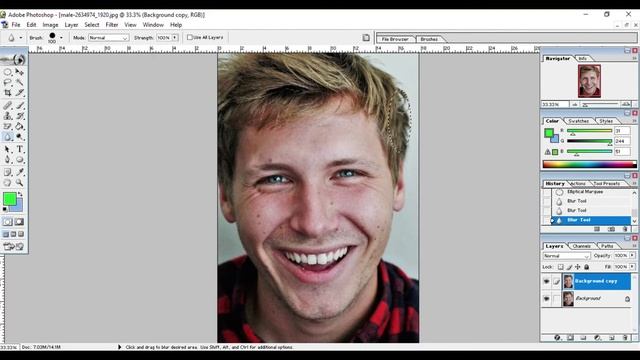
Task: Select the Eyedropper tool
Action: tap(20, 172)
